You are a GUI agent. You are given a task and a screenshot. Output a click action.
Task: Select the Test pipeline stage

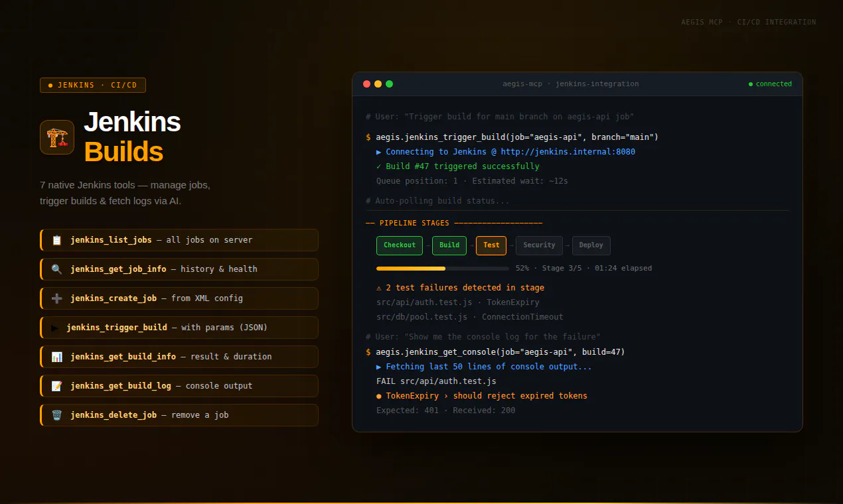coord(491,245)
